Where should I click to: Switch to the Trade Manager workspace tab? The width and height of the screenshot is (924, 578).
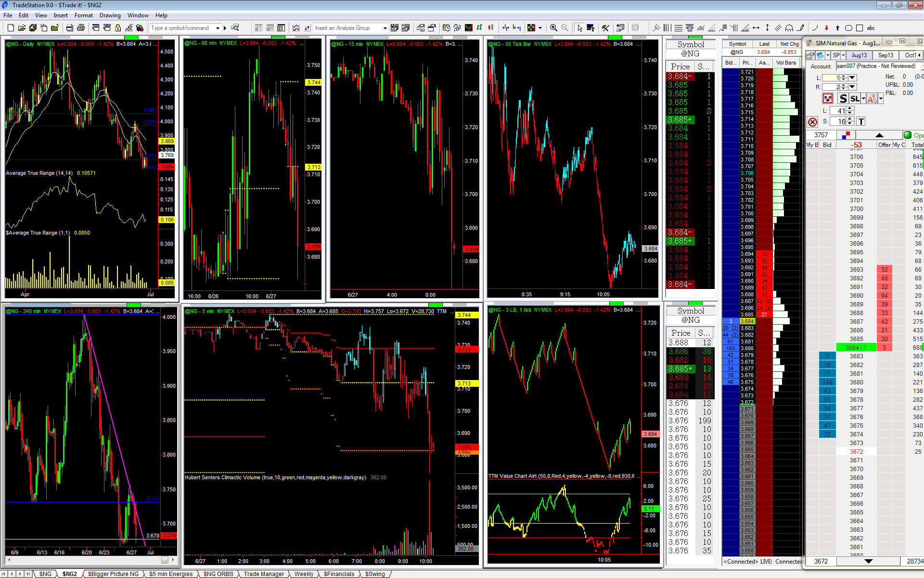pos(264,574)
